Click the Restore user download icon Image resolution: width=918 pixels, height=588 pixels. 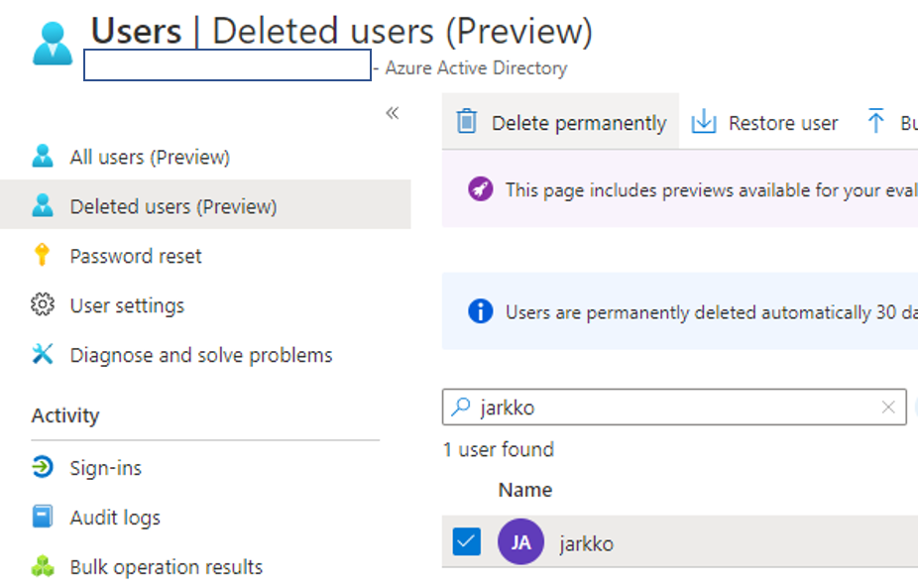pyautogui.click(x=704, y=122)
